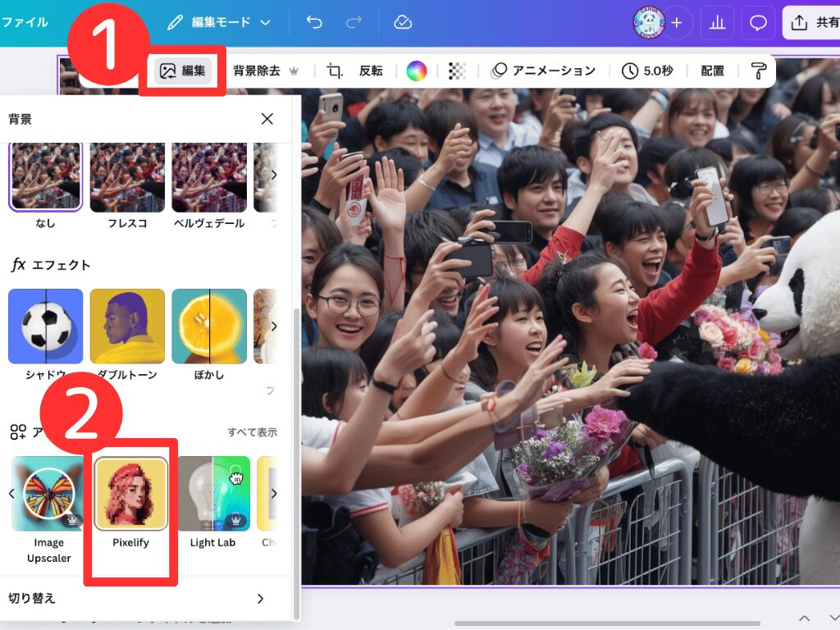Image resolution: width=840 pixels, height=630 pixels.
Task: Close the editing side panel
Action: pyautogui.click(x=267, y=119)
